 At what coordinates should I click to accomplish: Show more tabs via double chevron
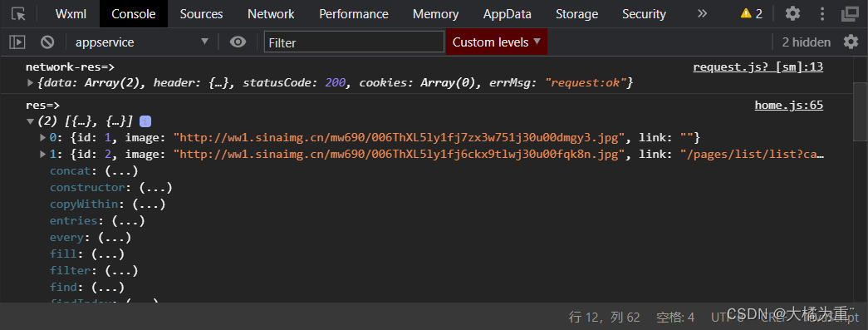[702, 13]
